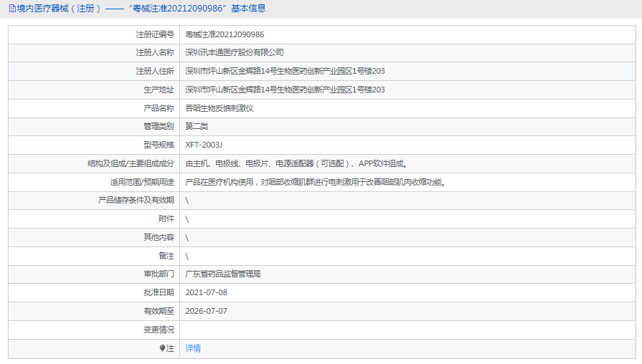This screenshot has width=642, height=364.
Task: Click the 备注 label
Action: click(166, 256)
